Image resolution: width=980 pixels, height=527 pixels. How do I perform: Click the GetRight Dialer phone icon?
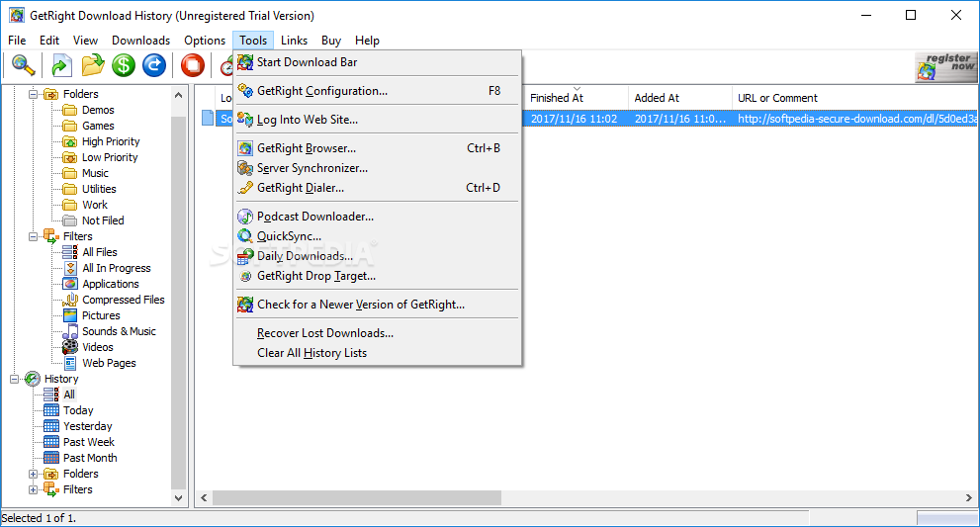click(x=245, y=188)
